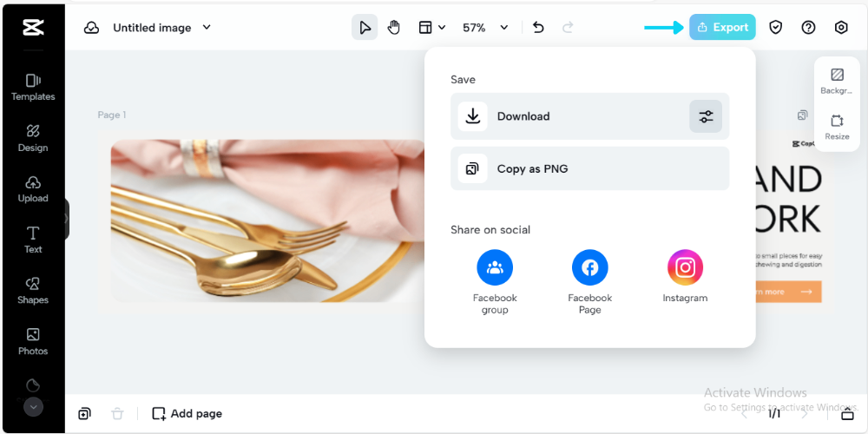Click the golden cutlery image on canvas
Screen dimensions: 868x434
click(x=267, y=220)
